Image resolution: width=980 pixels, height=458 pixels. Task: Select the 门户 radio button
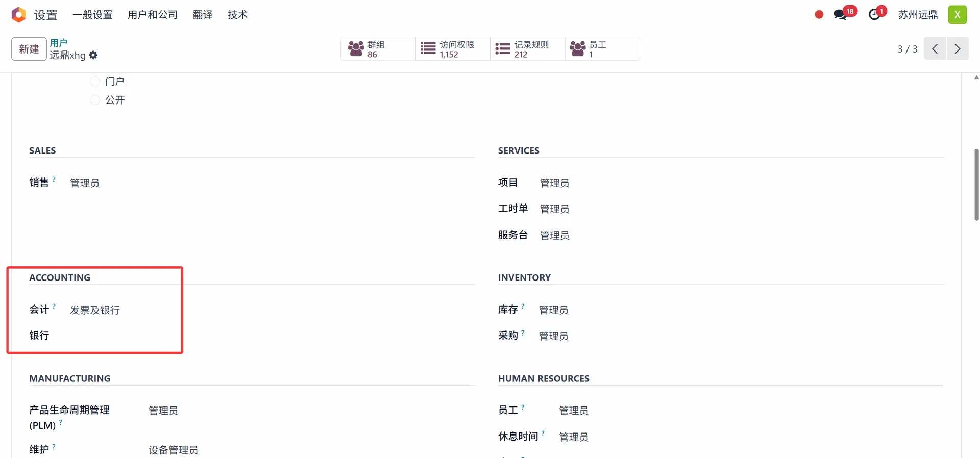click(x=95, y=81)
